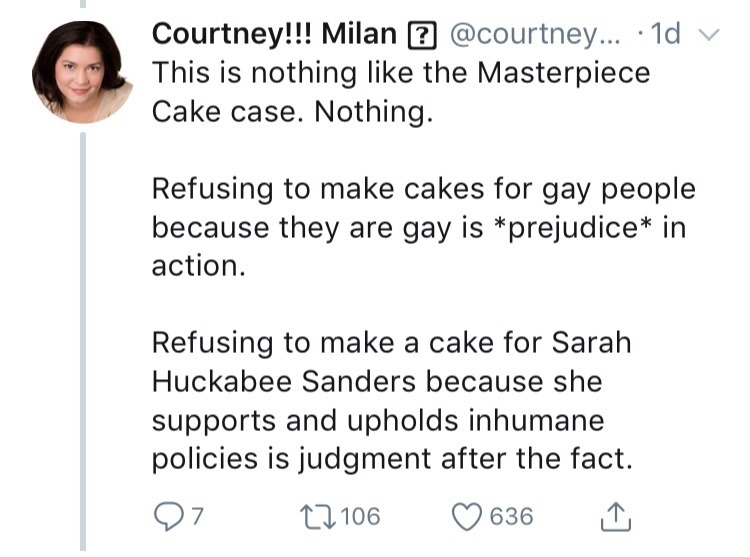Click the reply speech bubble icon
The width and height of the screenshot is (750, 557).
[x=166, y=516]
